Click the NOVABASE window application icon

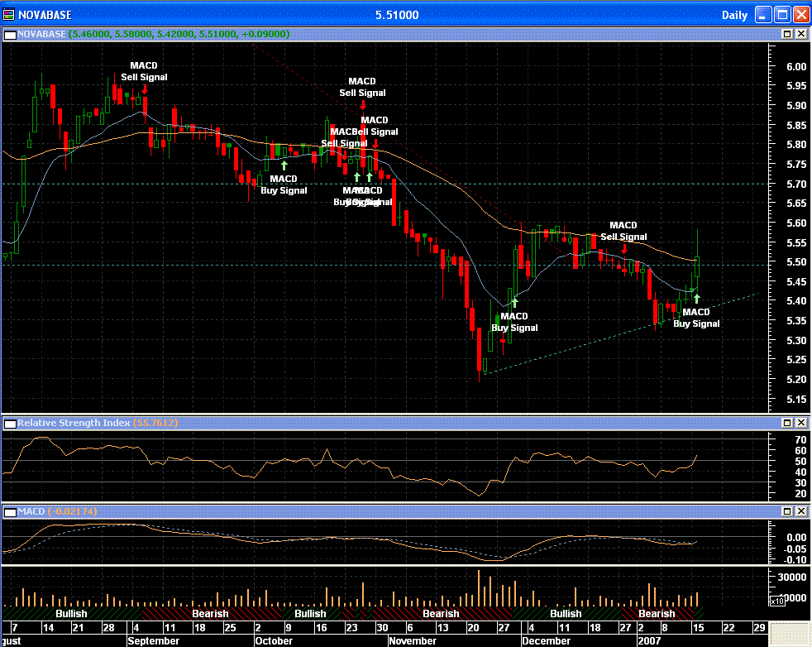click(8, 15)
